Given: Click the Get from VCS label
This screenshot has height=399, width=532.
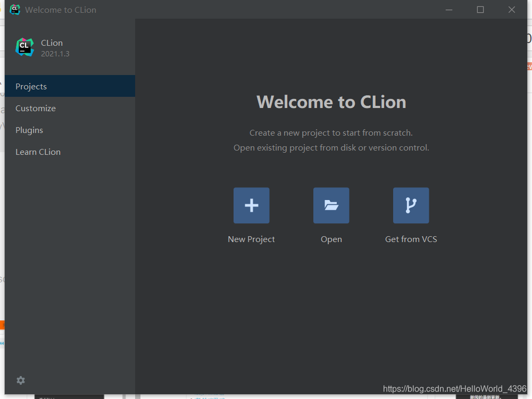Looking at the screenshot, I should coord(411,239).
